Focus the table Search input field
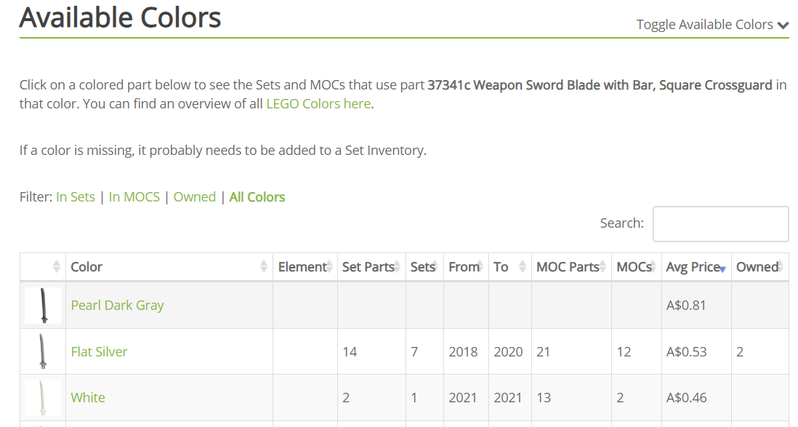Image resolution: width=798 pixels, height=427 pixels. point(720,224)
